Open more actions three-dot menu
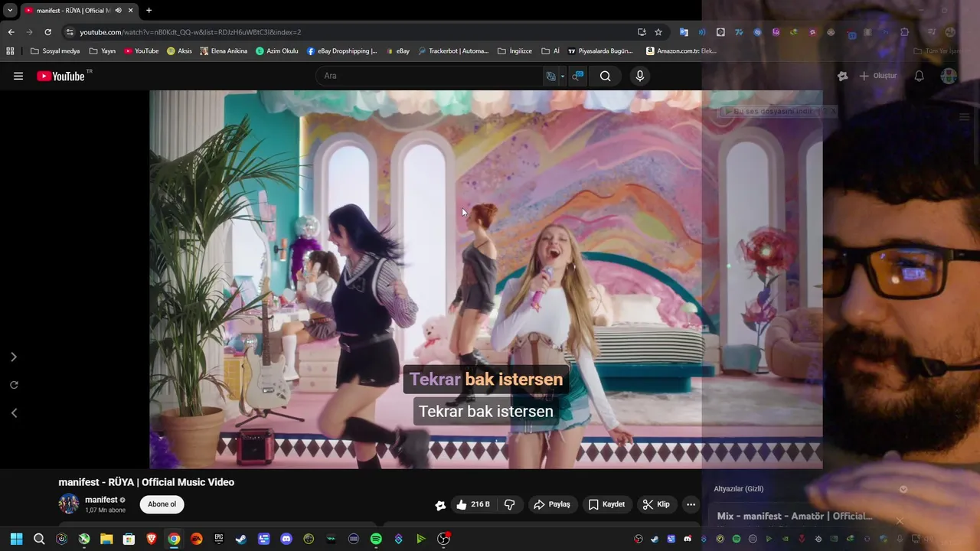 tap(691, 504)
